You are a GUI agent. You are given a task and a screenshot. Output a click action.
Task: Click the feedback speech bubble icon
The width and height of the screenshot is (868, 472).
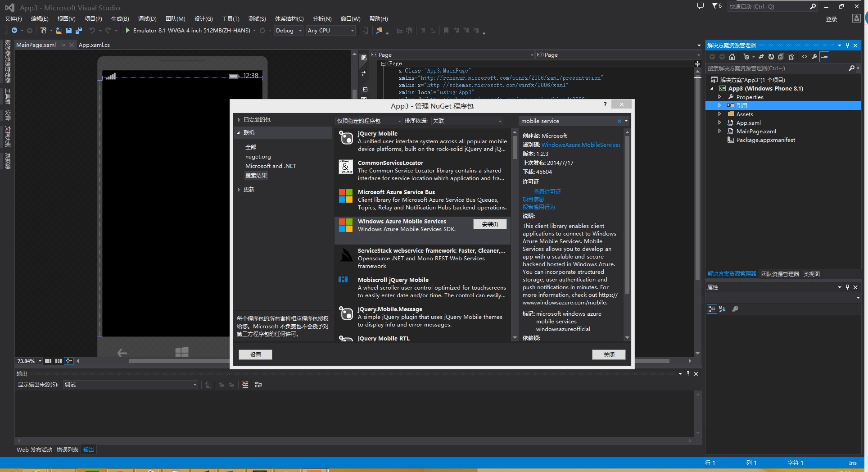[x=700, y=6]
